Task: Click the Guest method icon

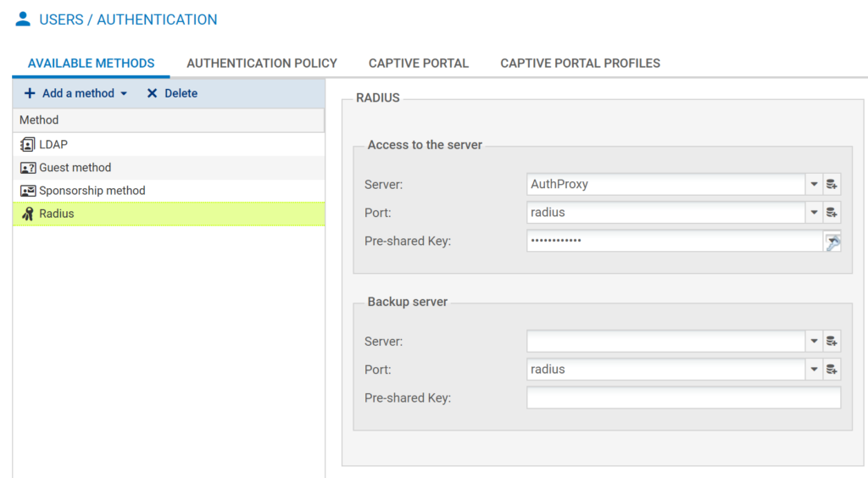Action: pyautogui.click(x=28, y=168)
